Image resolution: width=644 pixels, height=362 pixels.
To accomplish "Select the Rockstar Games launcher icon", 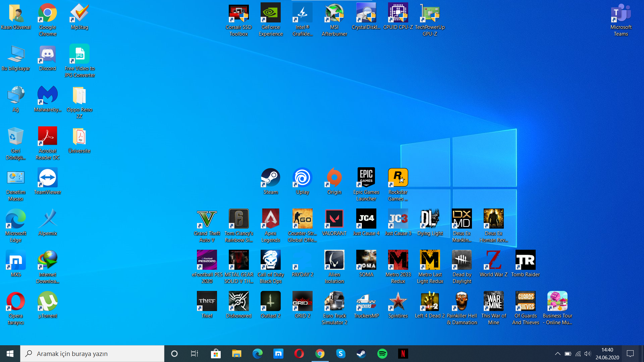I will (x=398, y=185).
